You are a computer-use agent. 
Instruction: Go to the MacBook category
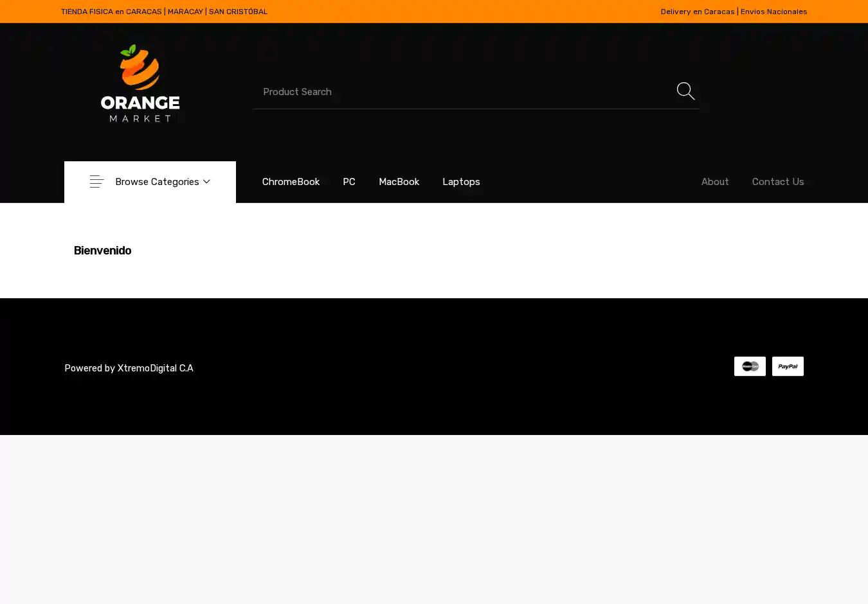399,182
